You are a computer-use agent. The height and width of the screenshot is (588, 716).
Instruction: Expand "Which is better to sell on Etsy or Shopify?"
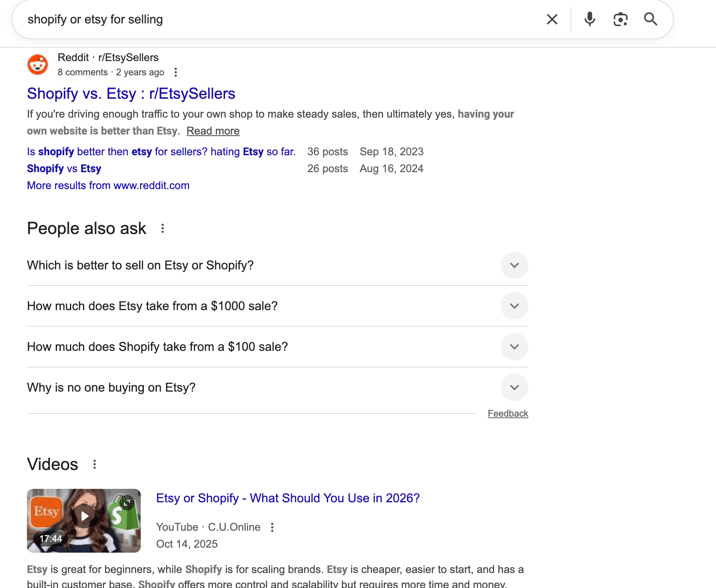coord(514,265)
